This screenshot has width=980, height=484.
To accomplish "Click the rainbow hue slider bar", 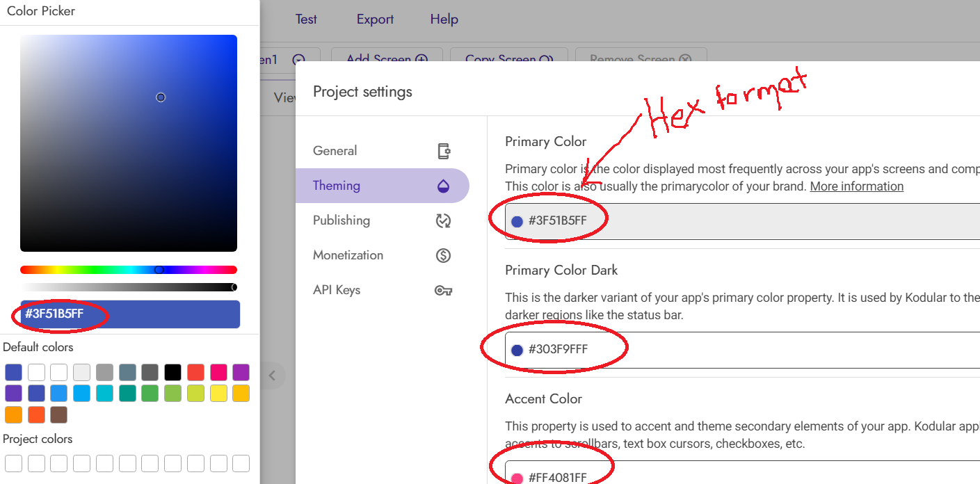I will pyautogui.click(x=128, y=270).
